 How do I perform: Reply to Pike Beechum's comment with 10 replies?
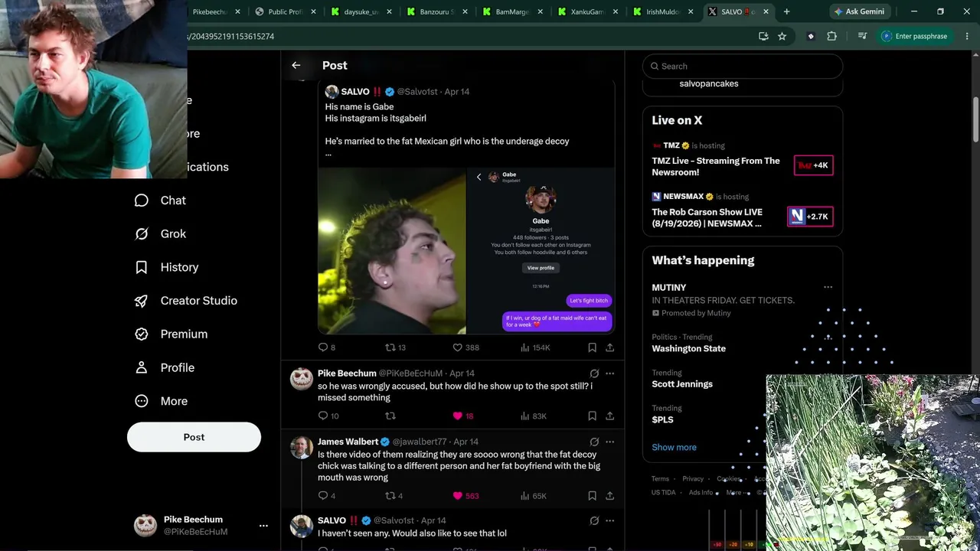[328, 416]
